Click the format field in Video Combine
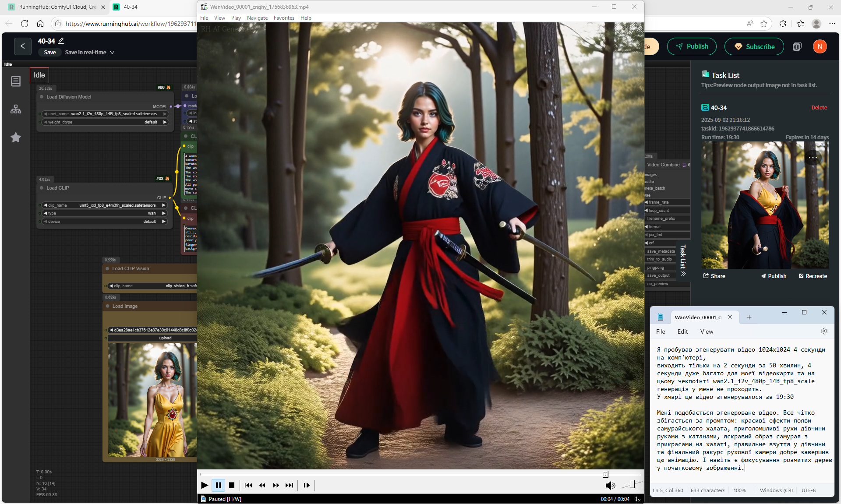Viewport: 841px width, 504px height. pos(667,227)
